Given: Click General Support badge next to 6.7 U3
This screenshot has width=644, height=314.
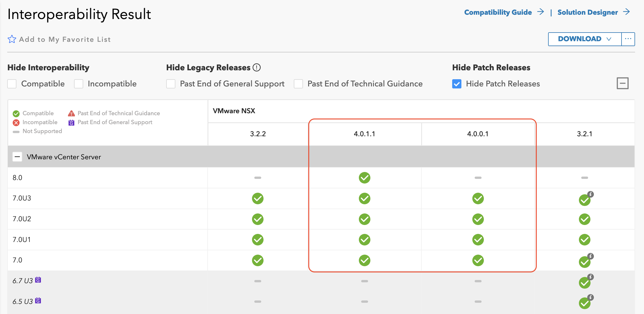Looking at the screenshot, I should [x=38, y=280].
